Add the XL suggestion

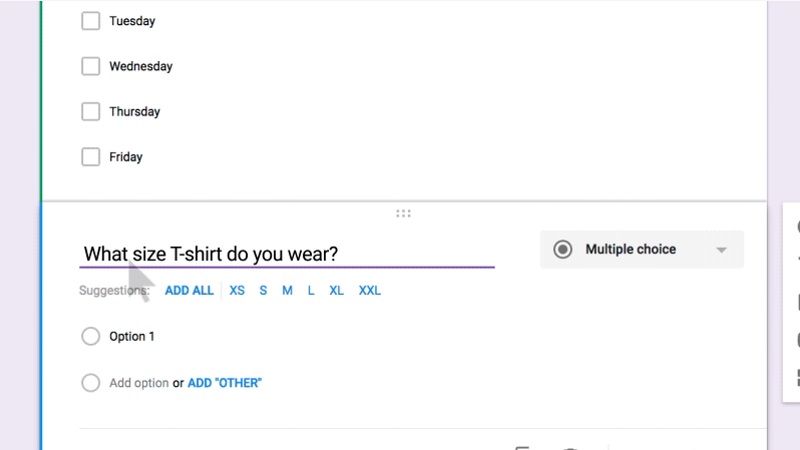pyautogui.click(x=337, y=291)
